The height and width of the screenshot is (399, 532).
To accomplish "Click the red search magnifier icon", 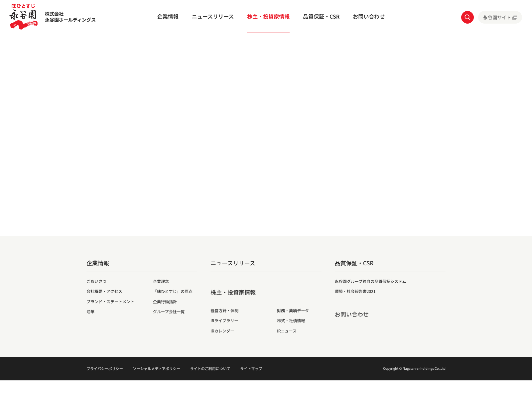I will tap(467, 17).
